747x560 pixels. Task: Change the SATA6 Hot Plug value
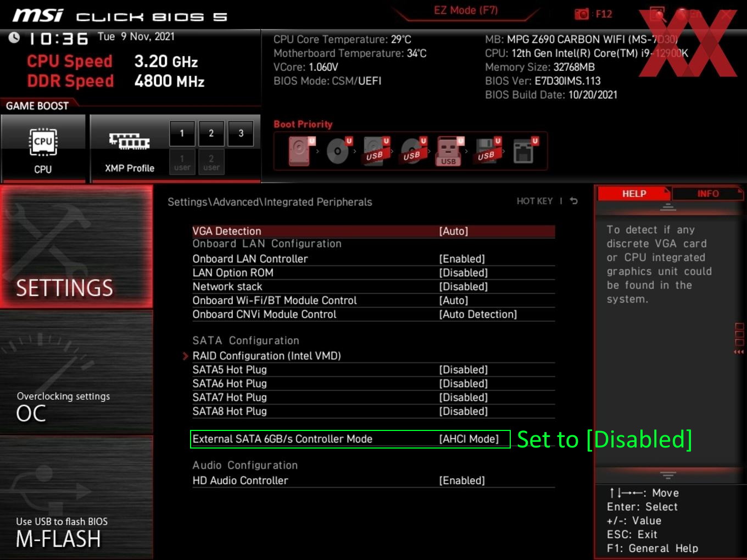(x=464, y=383)
